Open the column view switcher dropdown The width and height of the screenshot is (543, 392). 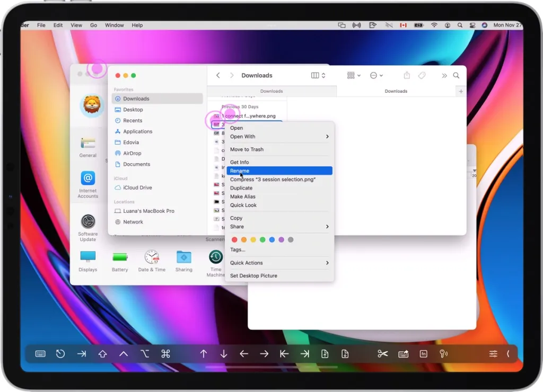click(x=318, y=76)
